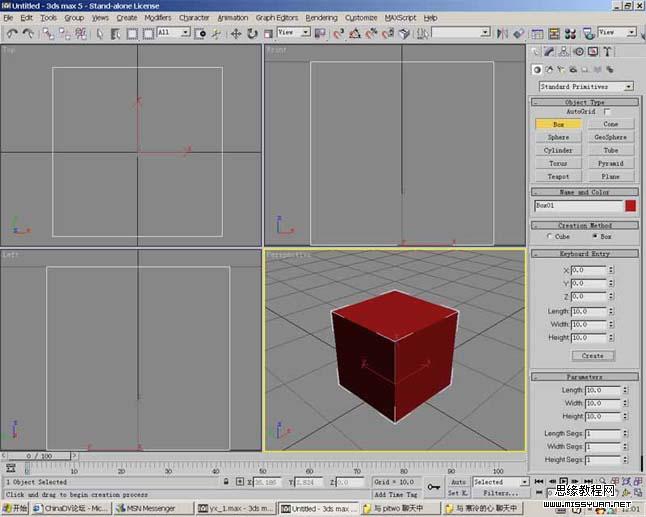The width and height of the screenshot is (646, 517).
Task: Select the Systems category icon
Action: point(610,70)
